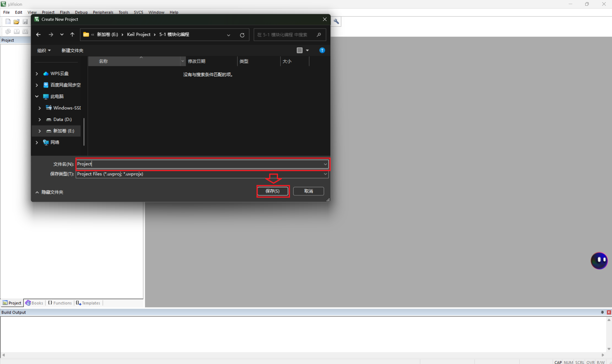Click the view layout icon in dialog
The width and height of the screenshot is (612, 364).
pos(300,50)
